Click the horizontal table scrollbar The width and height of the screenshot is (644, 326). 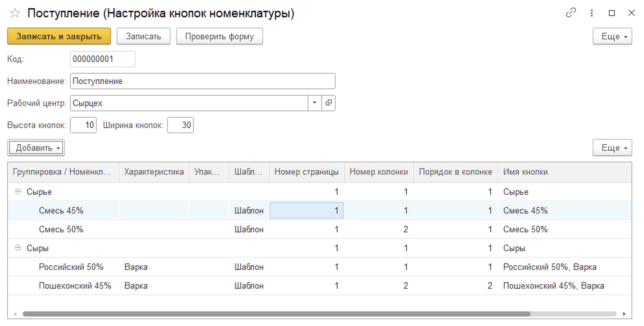click(276, 314)
